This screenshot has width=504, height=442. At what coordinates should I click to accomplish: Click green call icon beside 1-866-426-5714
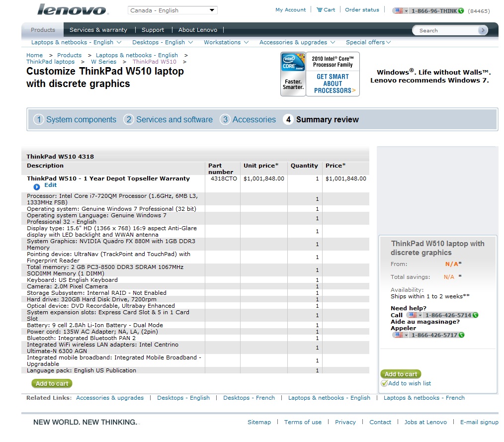pyautogui.click(x=475, y=315)
